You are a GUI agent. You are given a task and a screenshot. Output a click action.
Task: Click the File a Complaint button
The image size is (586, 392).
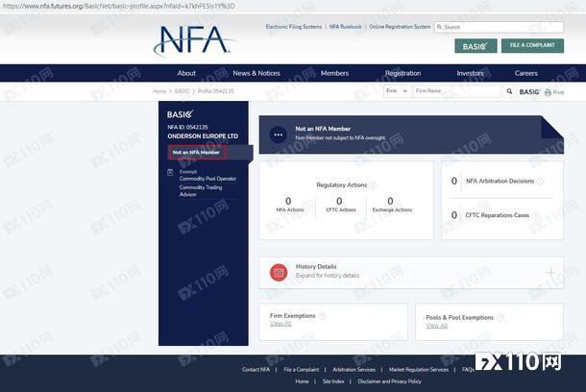(x=532, y=45)
